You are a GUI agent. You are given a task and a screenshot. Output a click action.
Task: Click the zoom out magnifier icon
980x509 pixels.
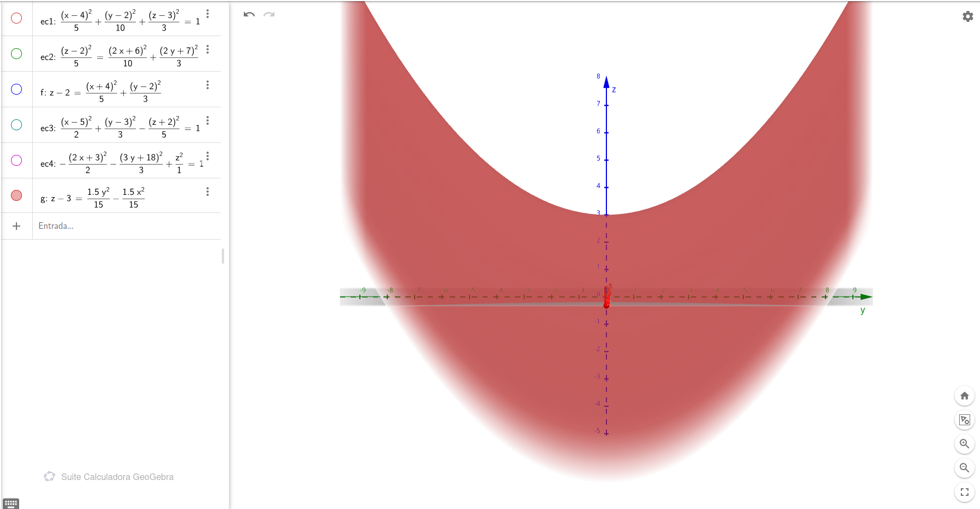[965, 468]
